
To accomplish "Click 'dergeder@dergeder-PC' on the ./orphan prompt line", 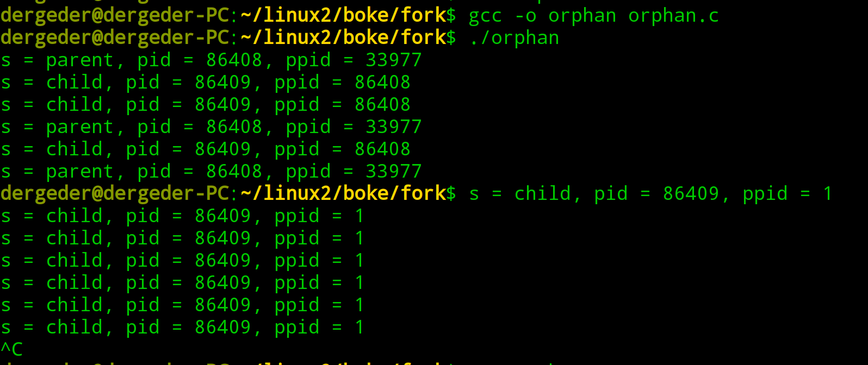I will [115, 38].
